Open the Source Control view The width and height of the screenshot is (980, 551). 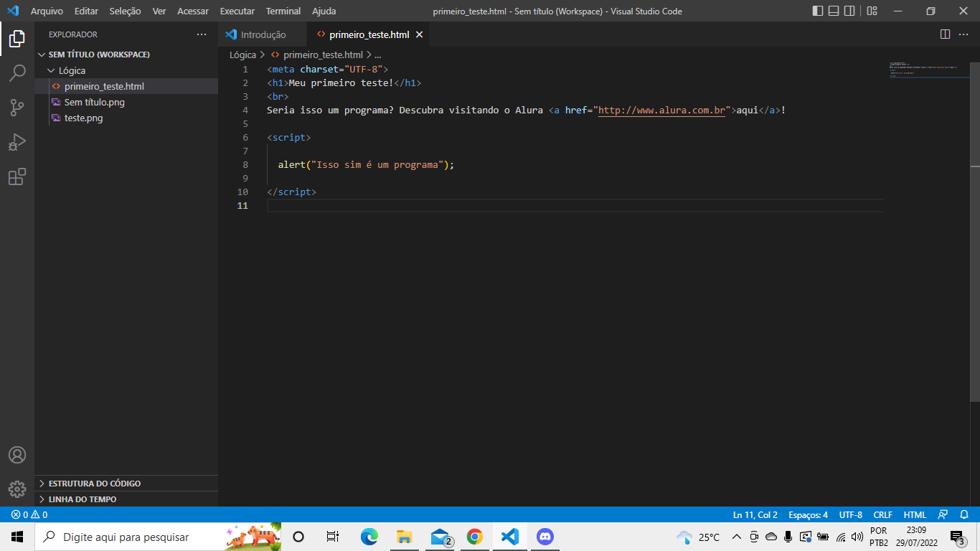(x=17, y=108)
